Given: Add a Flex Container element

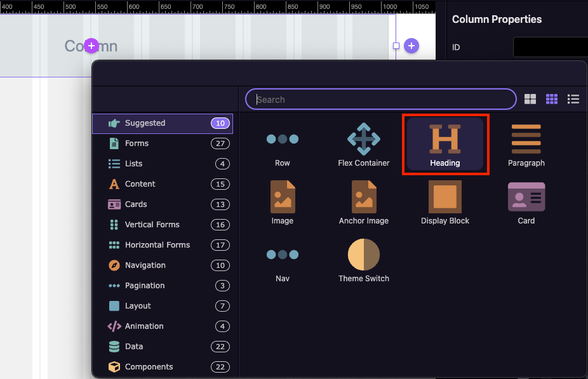Looking at the screenshot, I should pos(364,145).
